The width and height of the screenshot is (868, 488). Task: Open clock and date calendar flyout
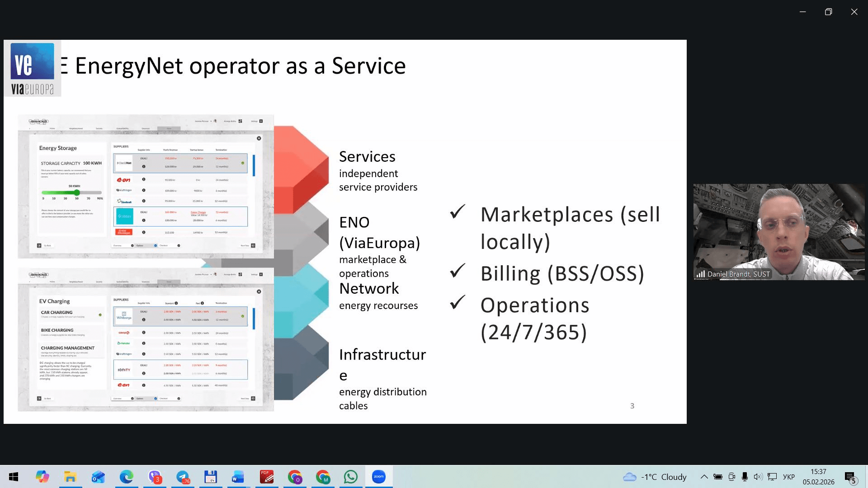click(x=818, y=477)
